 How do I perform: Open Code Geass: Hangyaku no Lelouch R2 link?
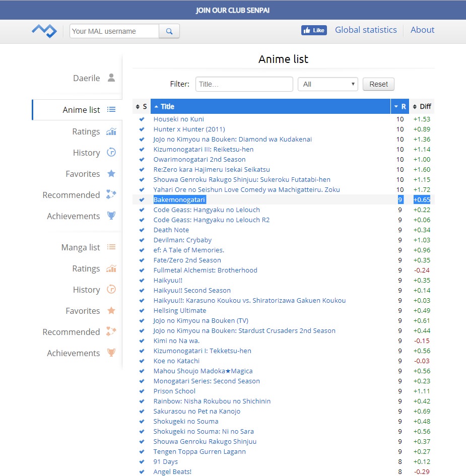pos(211,220)
